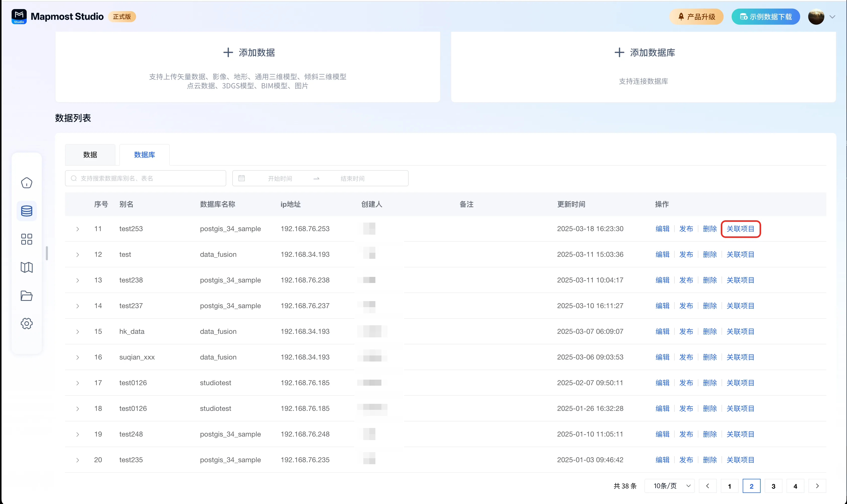Click 示例数据下载 button
Screen dimensions: 847x504
coord(765,17)
